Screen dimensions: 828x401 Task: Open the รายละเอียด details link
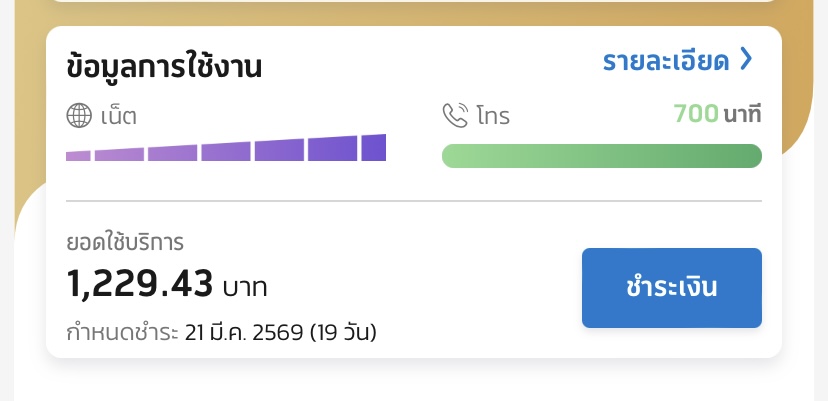coord(665,62)
